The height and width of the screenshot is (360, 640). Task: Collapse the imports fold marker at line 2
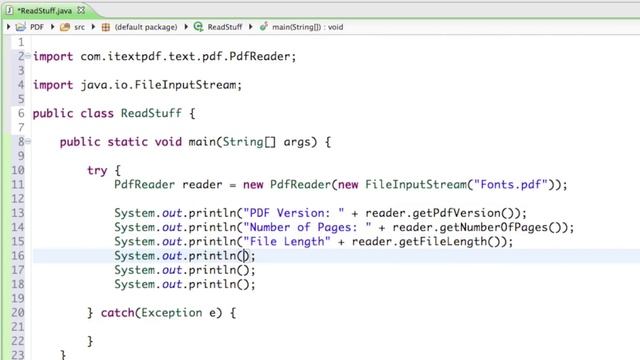(28, 56)
